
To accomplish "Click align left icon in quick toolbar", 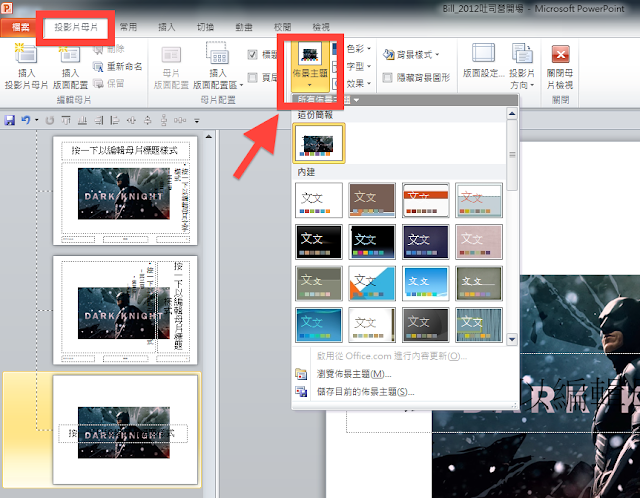I will pyautogui.click(x=115, y=120).
